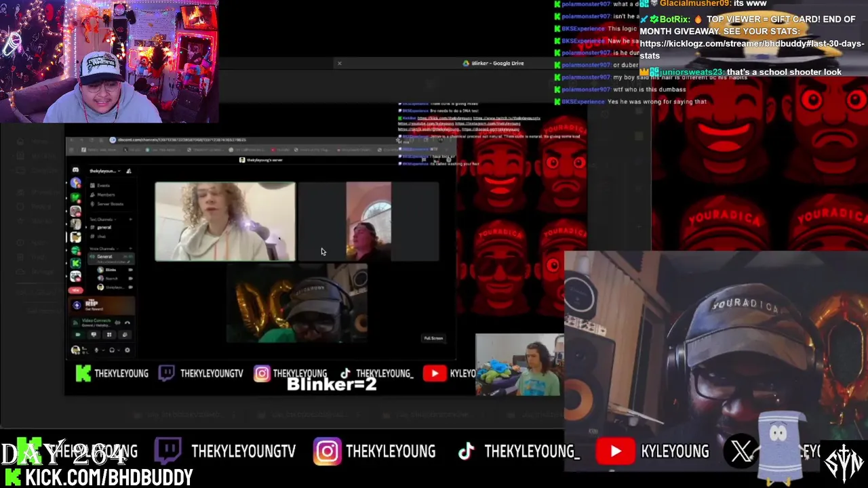This screenshot has width=868, height=488.
Task: Share your screen in Discord
Action: tap(94, 335)
